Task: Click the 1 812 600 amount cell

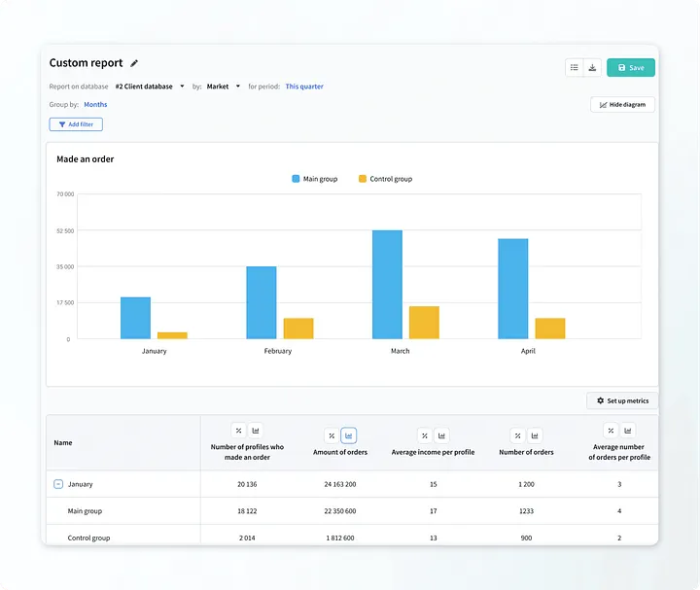Action: [340, 538]
